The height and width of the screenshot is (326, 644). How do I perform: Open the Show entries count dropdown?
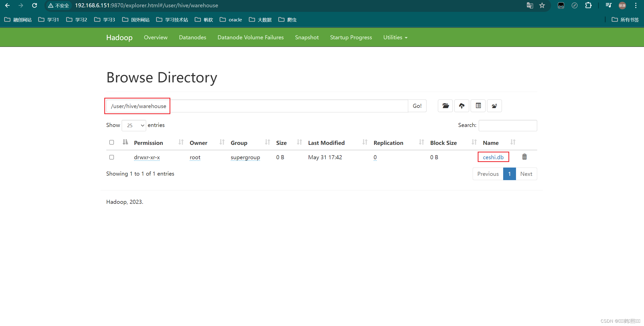click(134, 125)
